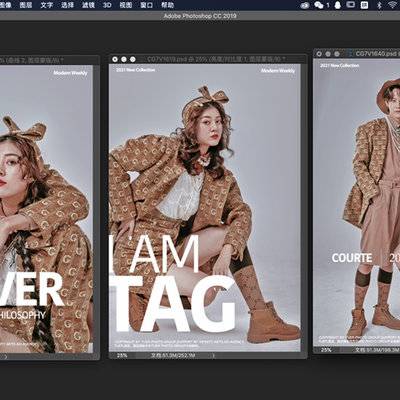This screenshot has width=400, height=400.
Task: Click the cloud icon in the menu bar
Action: [305, 5]
